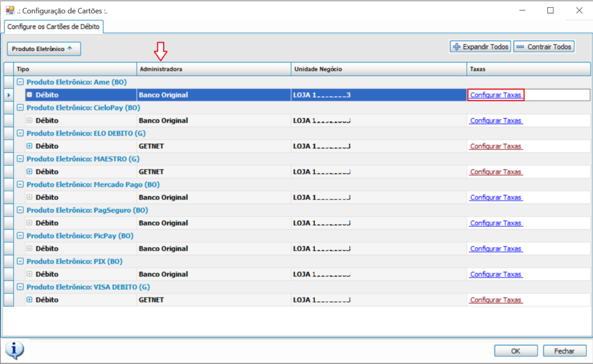Select Banco Original cell in PagSeguro row

[214, 223]
